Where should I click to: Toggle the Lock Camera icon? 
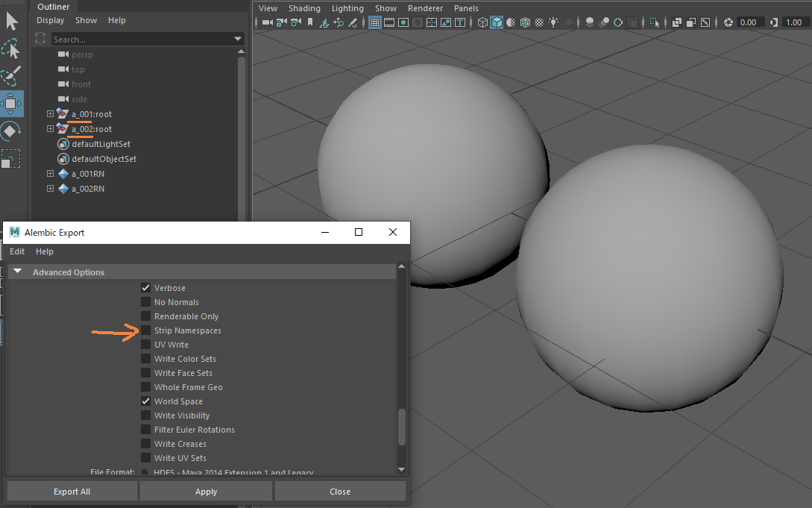pyautogui.click(x=282, y=22)
